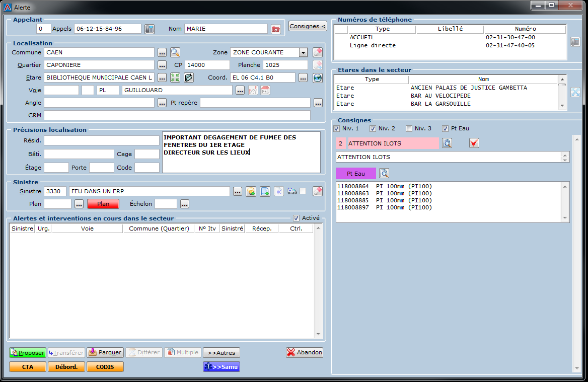
Task: Click the Débord. button
Action: click(x=66, y=367)
